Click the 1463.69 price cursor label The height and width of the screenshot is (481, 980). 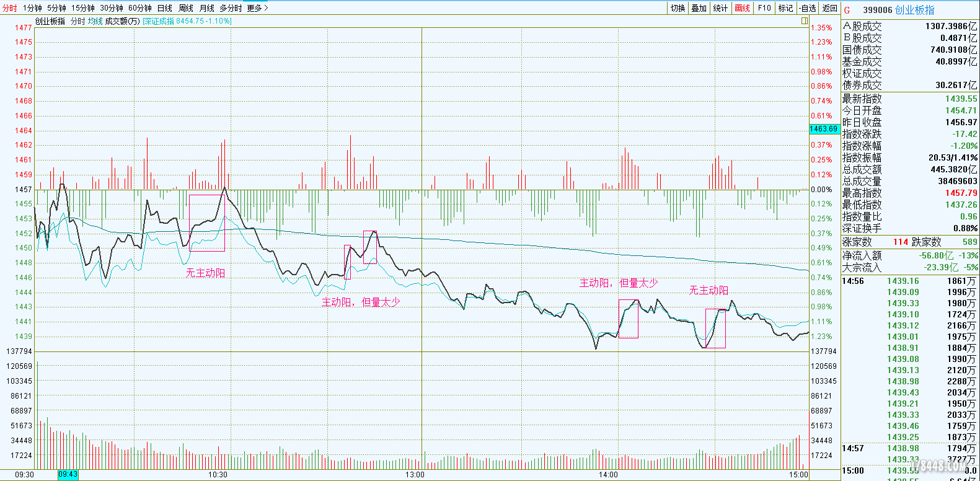click(x=824, y=129)
